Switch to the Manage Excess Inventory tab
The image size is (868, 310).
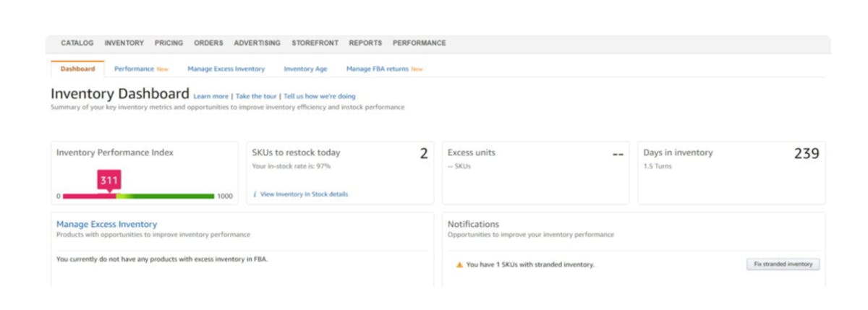[x=226, y=69]
